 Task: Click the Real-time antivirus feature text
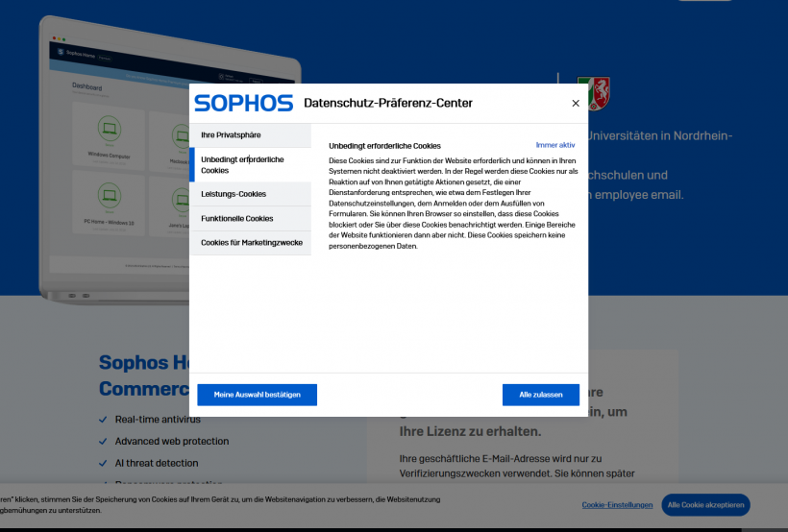point(158,420)
